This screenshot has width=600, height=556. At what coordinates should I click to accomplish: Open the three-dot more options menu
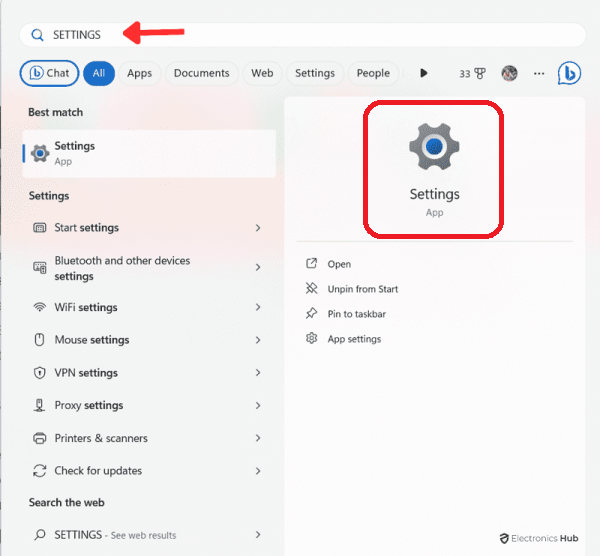pos(539,73)
